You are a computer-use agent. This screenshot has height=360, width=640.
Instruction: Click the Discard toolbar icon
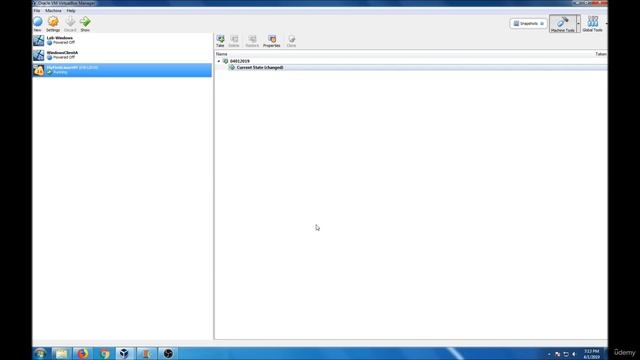tap(70, 22)
